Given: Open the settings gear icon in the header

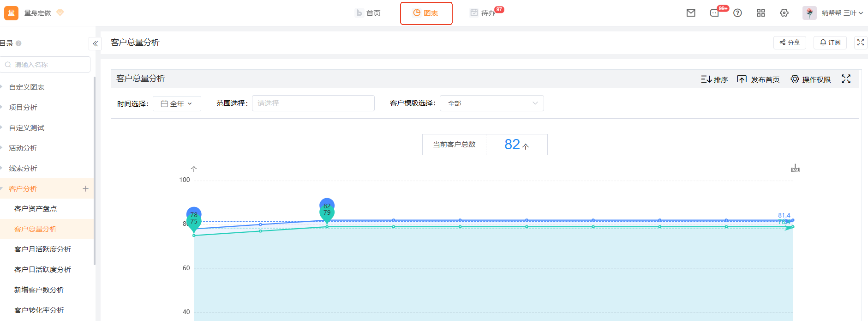Looking at the screenshot, I should pyautogui.click(x=784, y=13).
